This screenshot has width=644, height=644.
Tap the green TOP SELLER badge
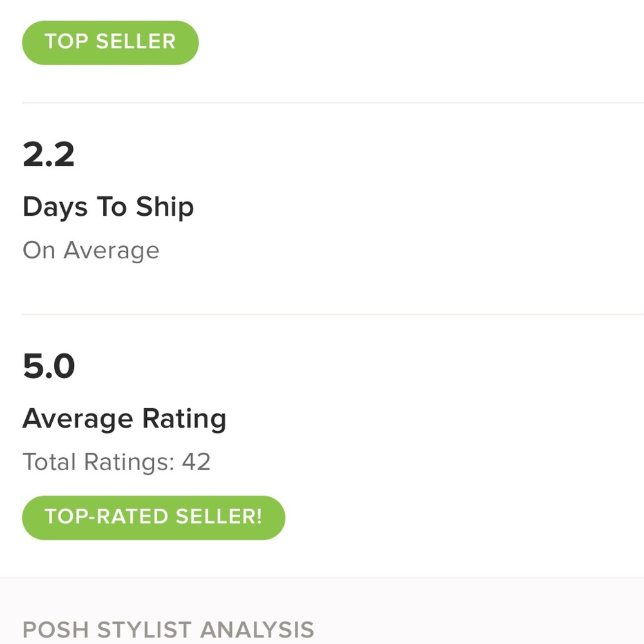110,43
